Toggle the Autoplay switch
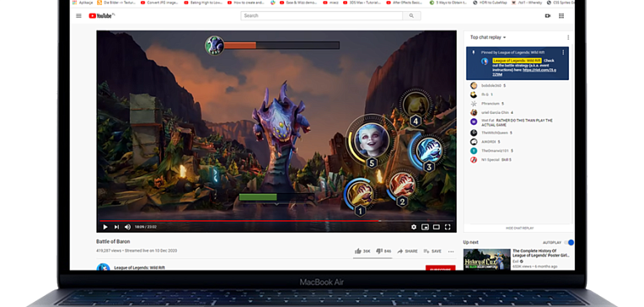Image resolution: width=644 pixels, height=307 pixels. coord(569,242)
